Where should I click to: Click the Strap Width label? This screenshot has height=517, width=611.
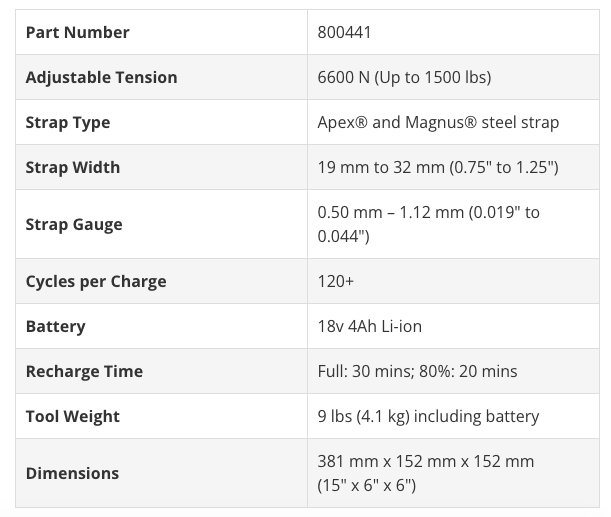73,167
